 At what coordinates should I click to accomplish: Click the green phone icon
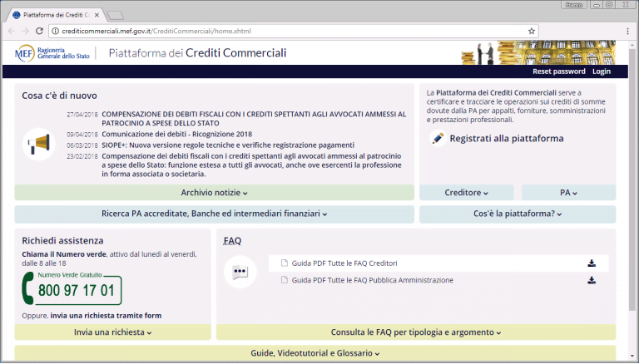coord(27,288)
